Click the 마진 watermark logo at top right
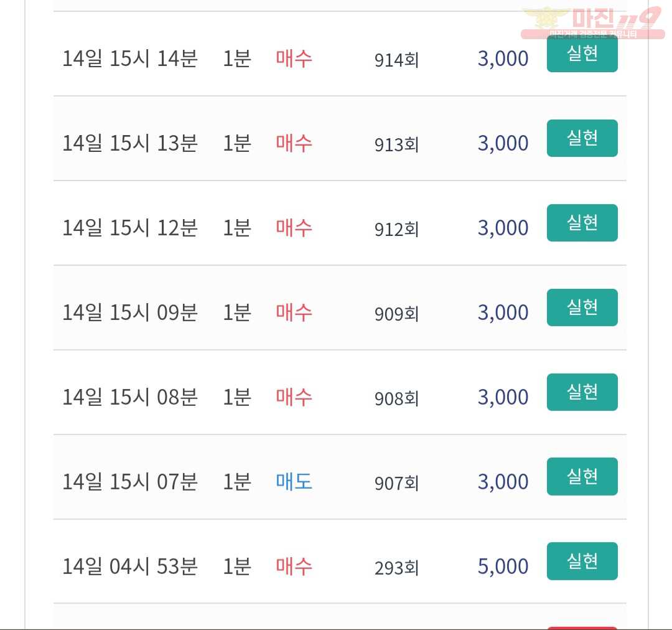 [593, 22]
